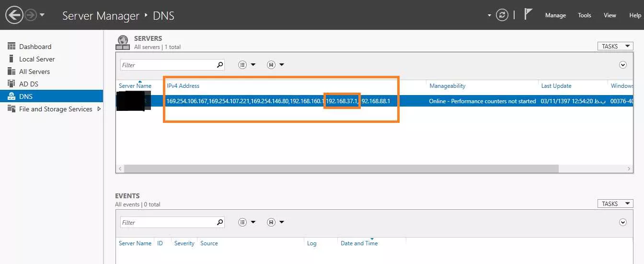This screenshot has height=264, width=644.
Task: Click the Events filter input field
Action: 168,222
